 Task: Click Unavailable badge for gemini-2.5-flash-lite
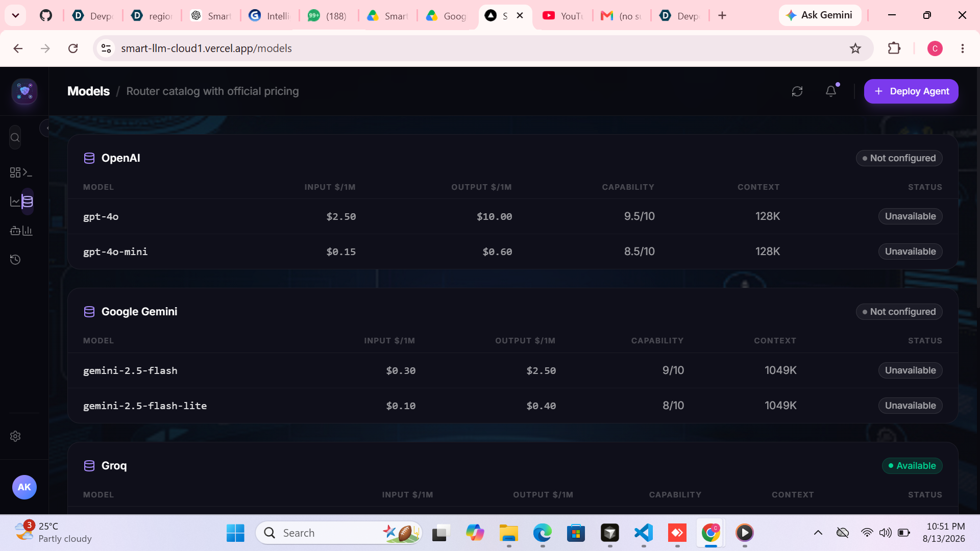[911, 406]
